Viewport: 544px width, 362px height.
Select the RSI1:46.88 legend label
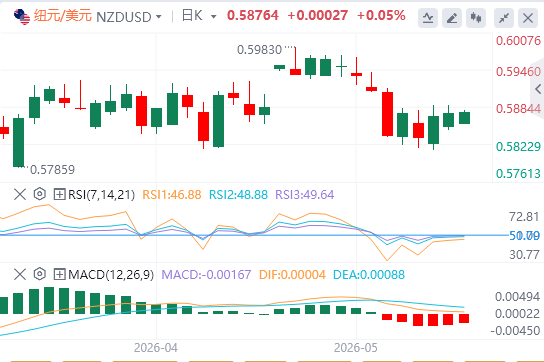point(172,195)
